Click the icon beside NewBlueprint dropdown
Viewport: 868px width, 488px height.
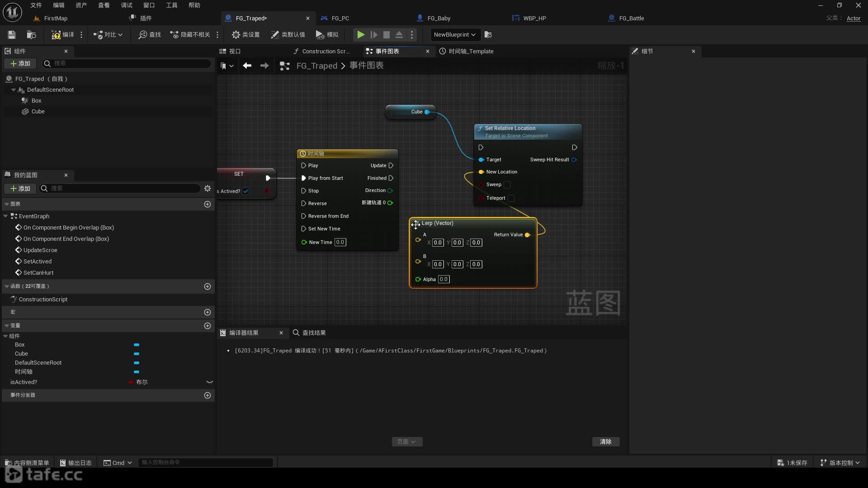488,35
